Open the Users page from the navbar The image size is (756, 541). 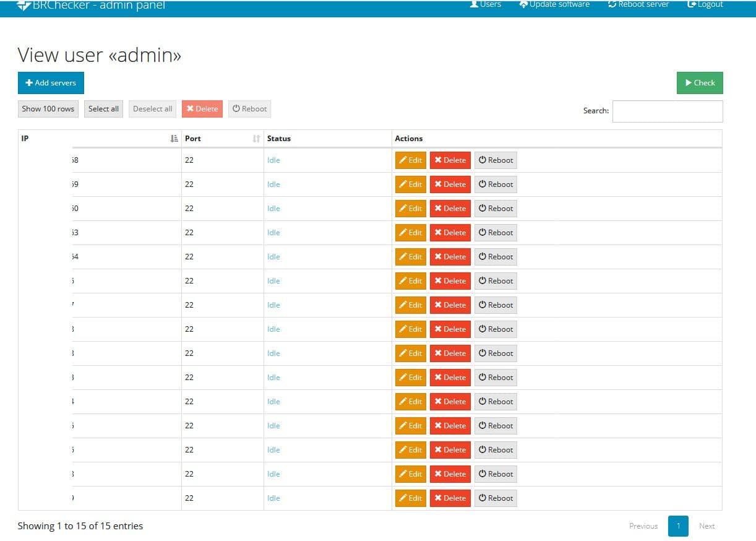(x=486, y=4)
